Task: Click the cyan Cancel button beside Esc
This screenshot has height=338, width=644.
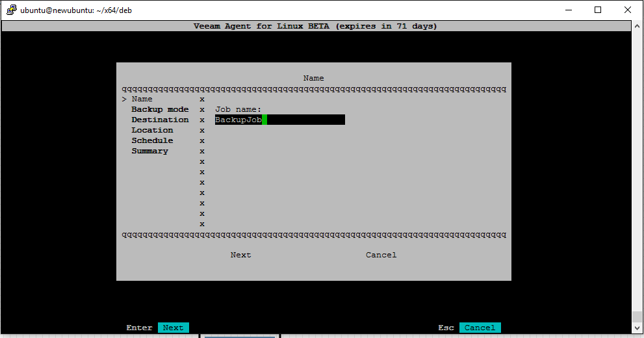Action: click(480, 328)
